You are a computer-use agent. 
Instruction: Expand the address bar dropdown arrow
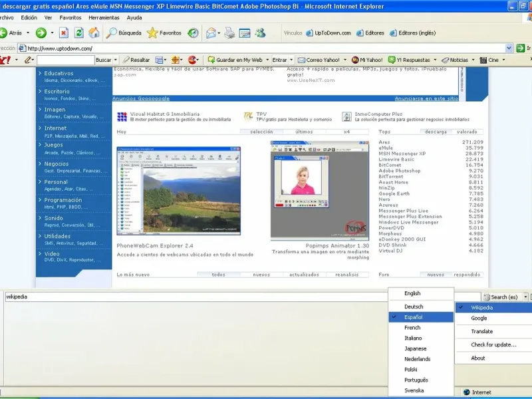[509, 48]
